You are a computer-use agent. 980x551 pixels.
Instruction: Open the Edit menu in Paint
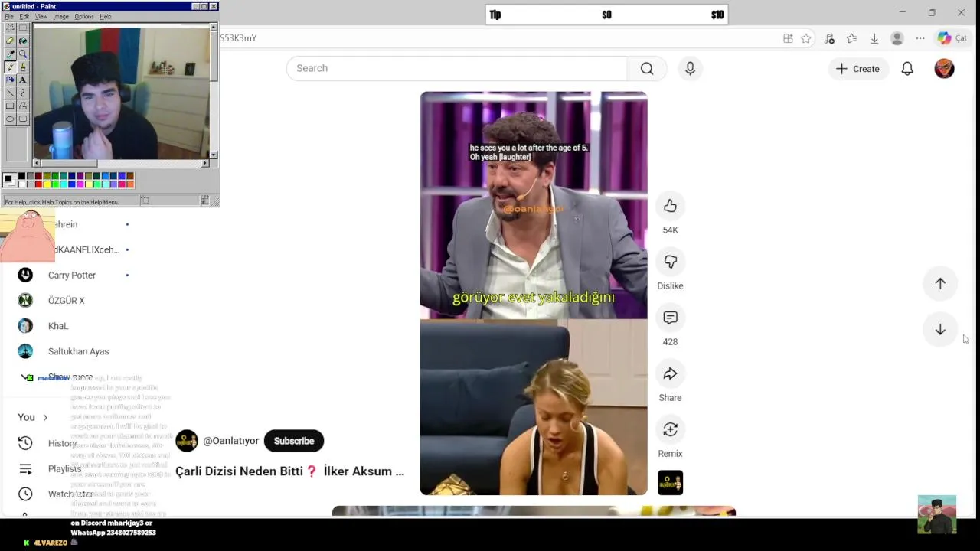[24, 16]
